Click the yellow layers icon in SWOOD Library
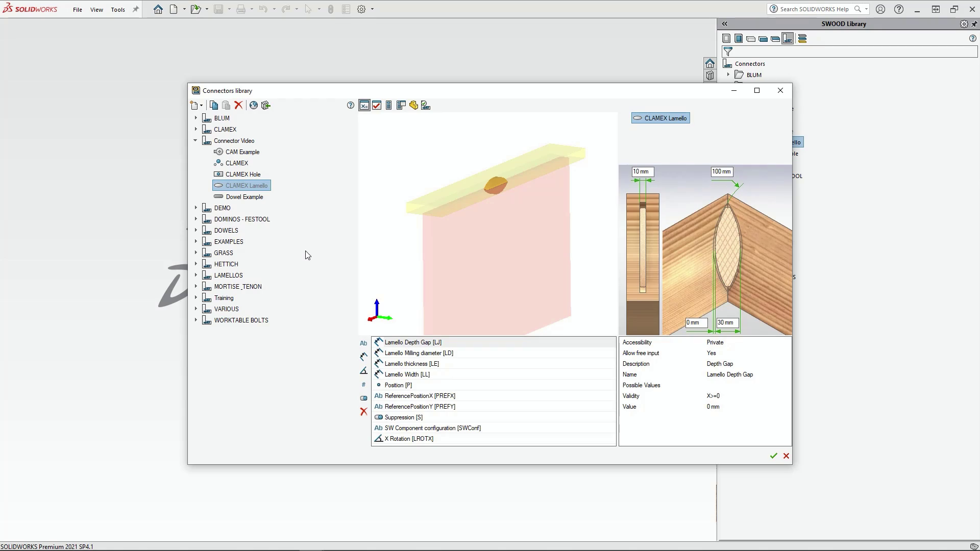 tap(802, 39)
